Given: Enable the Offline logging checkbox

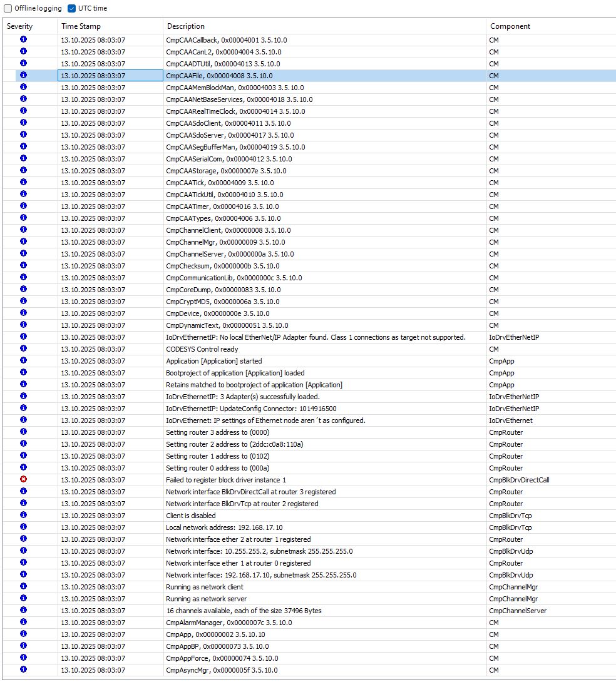Looking at the screenshot, I should click(8, 8).
